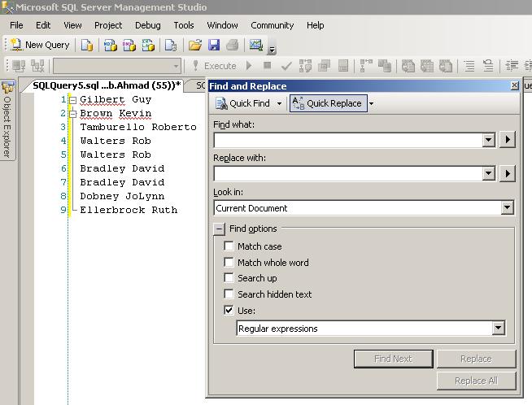Click the Activity Monitor icon
This screenshot has height=405, width=532.
(256, 45)
